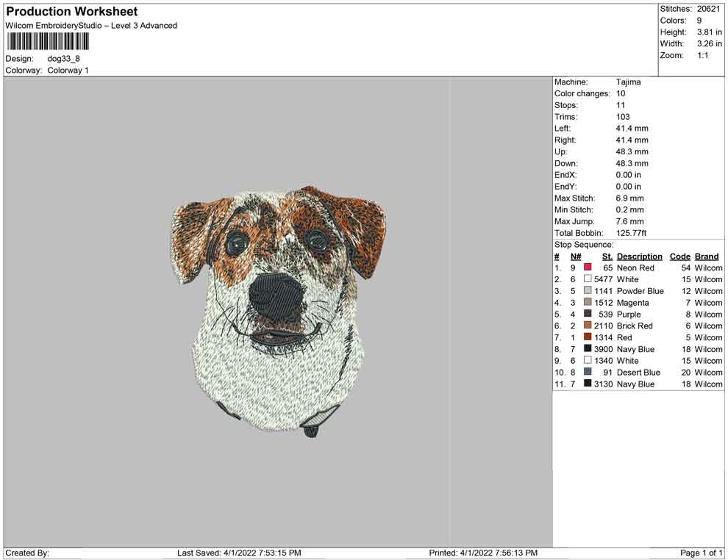Click the Stitches count value 20621
The width and height of the screenshot is (728, 560).
click(x=710, y=9)
